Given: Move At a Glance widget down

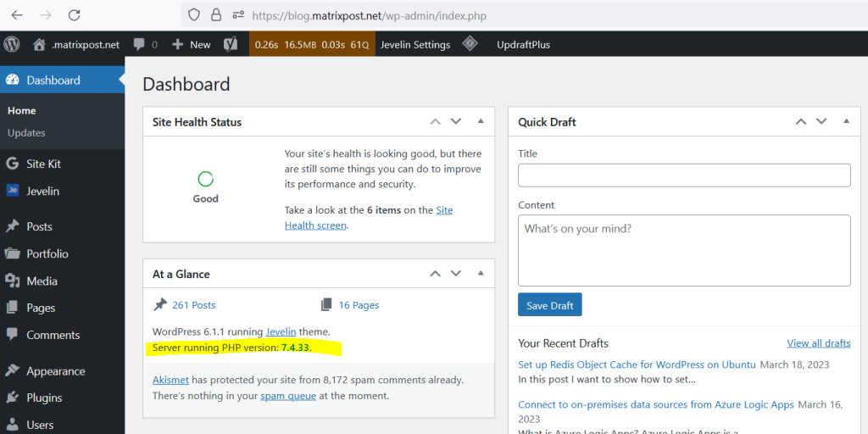Looking at the screenshot, I should (x=455, y=274).
